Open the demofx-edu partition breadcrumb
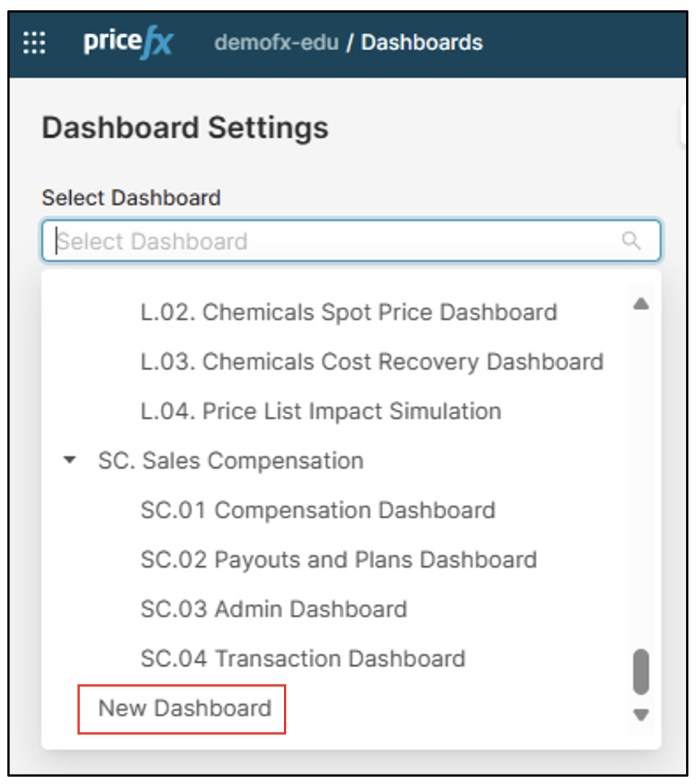The width and height of the screenshot is (698, 784). 277,43
